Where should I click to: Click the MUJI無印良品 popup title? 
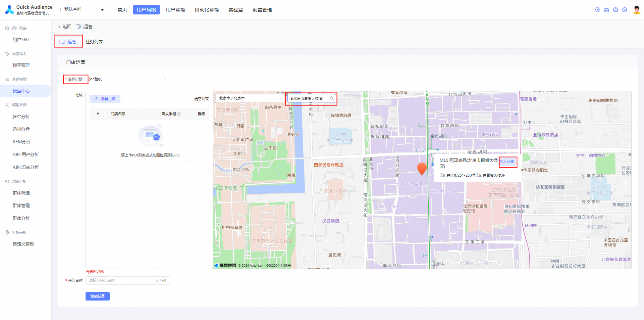click(x=469, y=163)
